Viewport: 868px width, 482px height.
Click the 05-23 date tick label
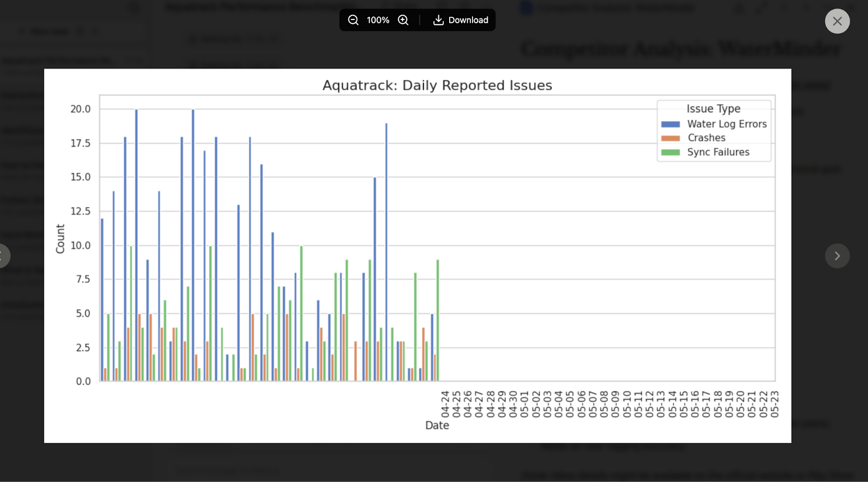coord(775,404)
